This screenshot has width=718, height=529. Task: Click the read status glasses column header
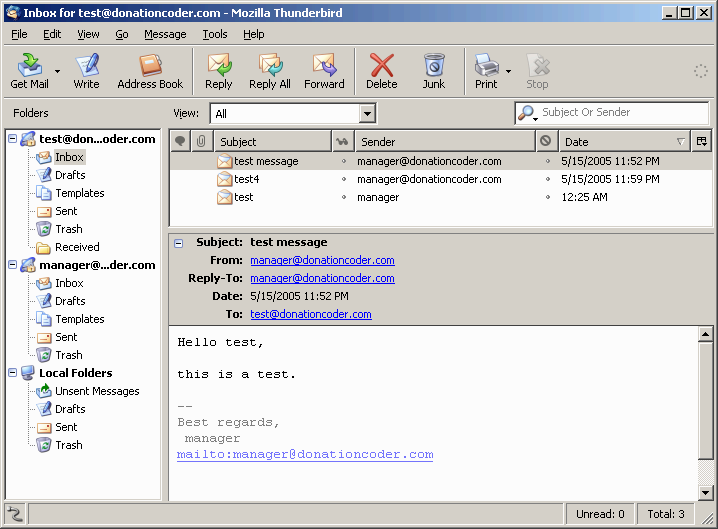(x=342, y=141)
